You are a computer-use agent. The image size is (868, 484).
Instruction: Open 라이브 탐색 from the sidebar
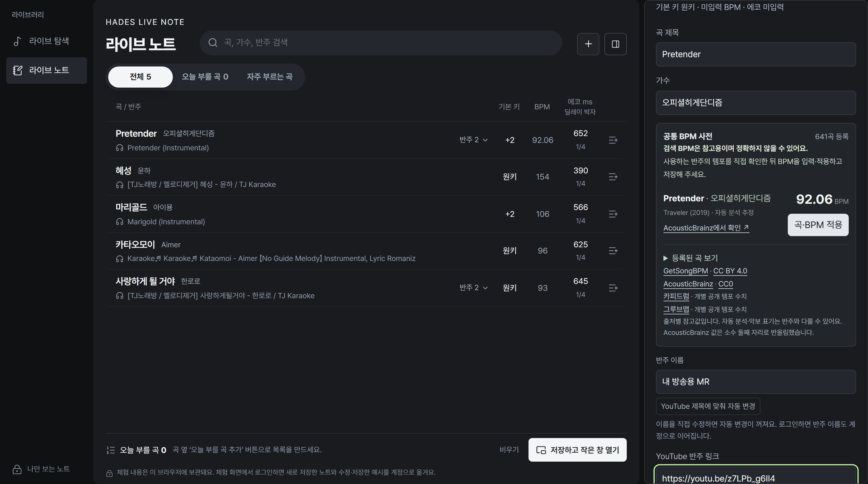47,41
